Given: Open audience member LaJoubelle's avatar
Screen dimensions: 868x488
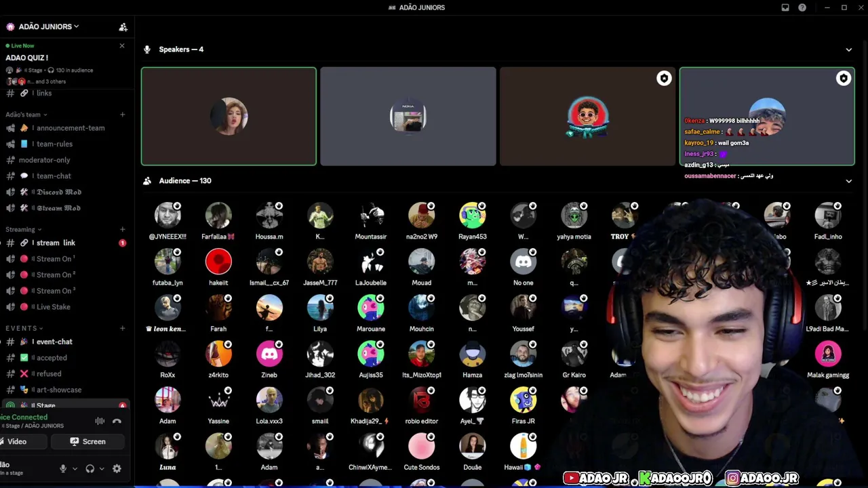Looking at the screenshot, I should pyautogui.click(x=371, y=262).
